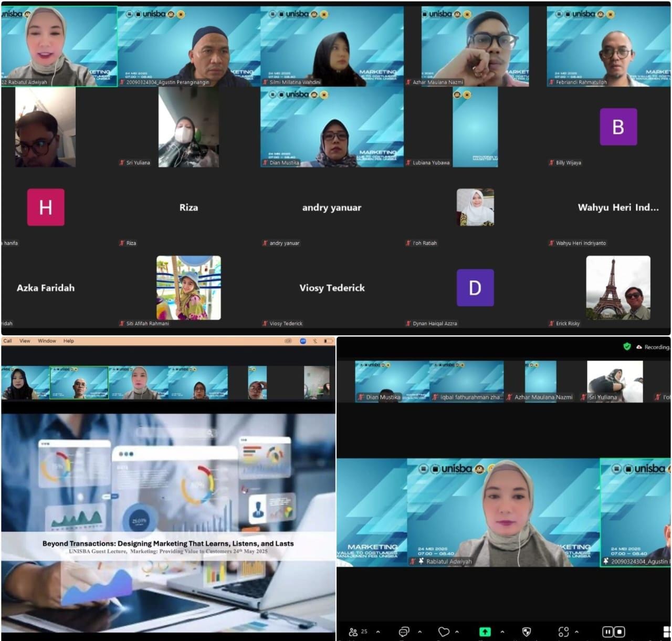Screen dimensions: 672x641
Task: Click the Recording status label
Action: [656, 347]
